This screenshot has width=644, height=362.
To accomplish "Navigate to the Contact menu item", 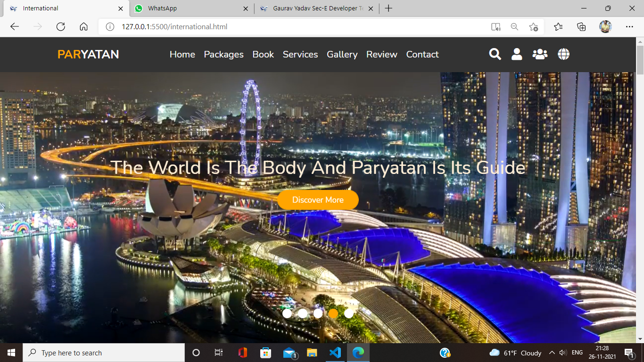I will [422, 55].
